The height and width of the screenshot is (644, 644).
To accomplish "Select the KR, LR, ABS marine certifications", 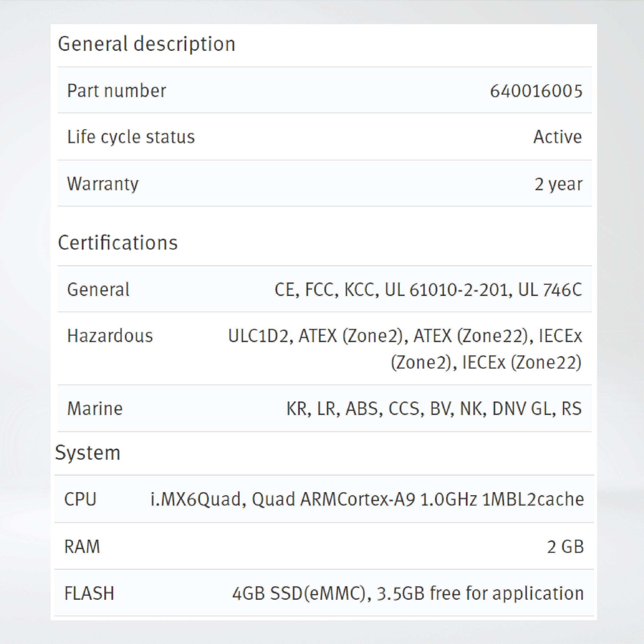I will pos(434,409).
